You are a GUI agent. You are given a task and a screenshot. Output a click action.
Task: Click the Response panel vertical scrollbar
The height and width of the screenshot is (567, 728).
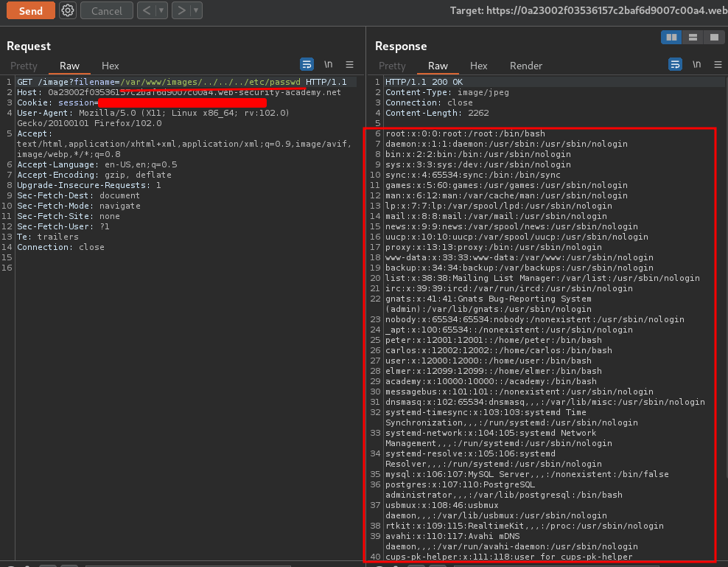726,279
